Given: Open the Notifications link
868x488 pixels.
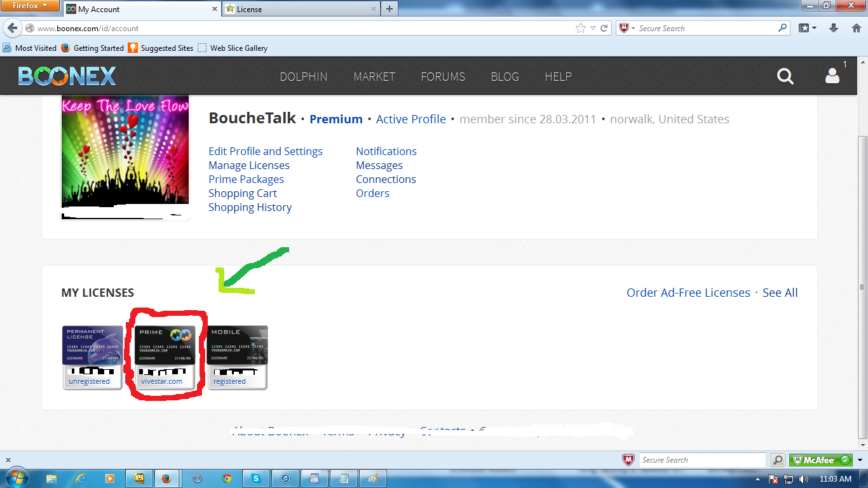Looking at the screenshot, I should pos(386,151).
